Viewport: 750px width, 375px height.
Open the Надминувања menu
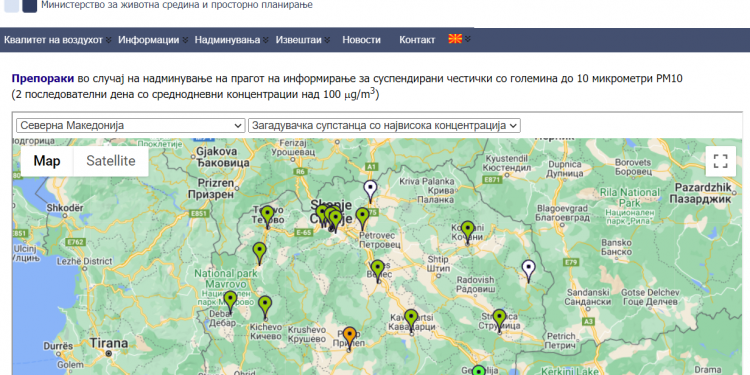(231, 40)
